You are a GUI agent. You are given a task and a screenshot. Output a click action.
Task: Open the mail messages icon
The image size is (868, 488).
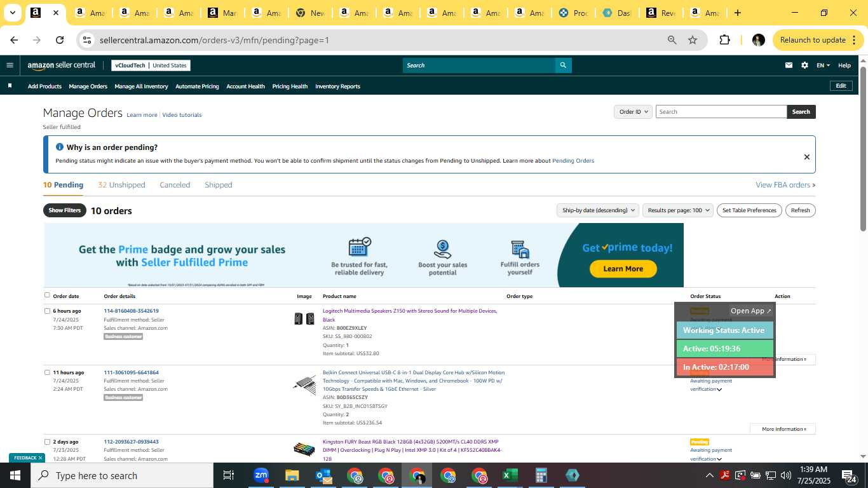[789, 65]
